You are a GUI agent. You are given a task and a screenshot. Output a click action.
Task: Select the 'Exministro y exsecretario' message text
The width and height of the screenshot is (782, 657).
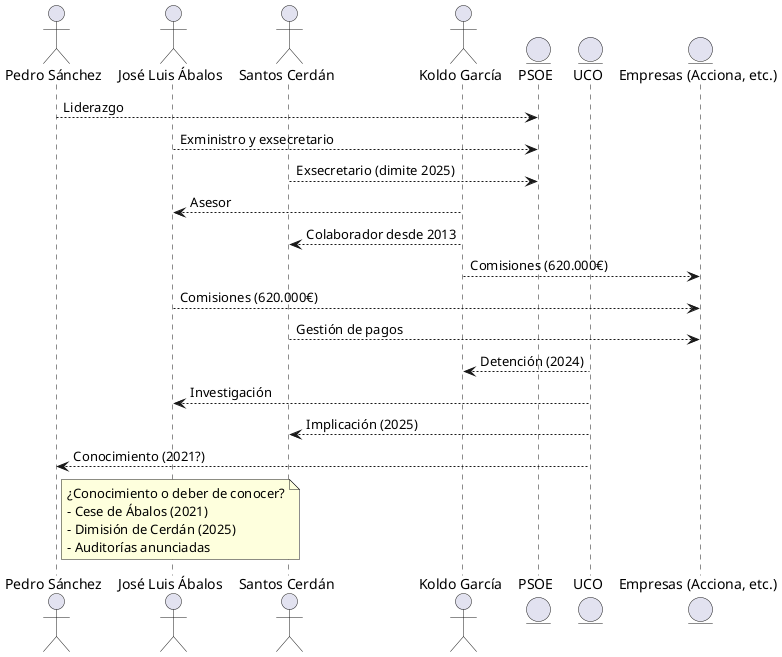point(257,139)
